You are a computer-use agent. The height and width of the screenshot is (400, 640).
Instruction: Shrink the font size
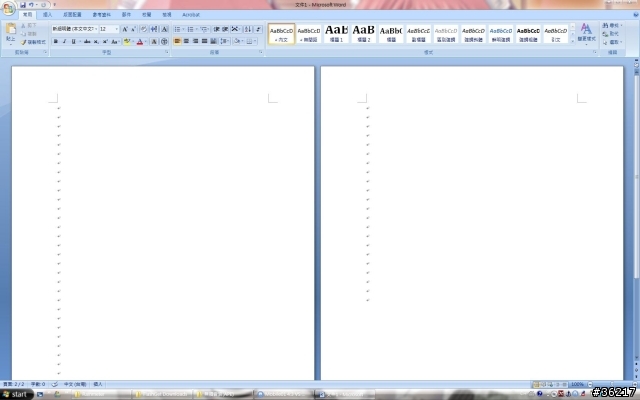tap(133, 29)
